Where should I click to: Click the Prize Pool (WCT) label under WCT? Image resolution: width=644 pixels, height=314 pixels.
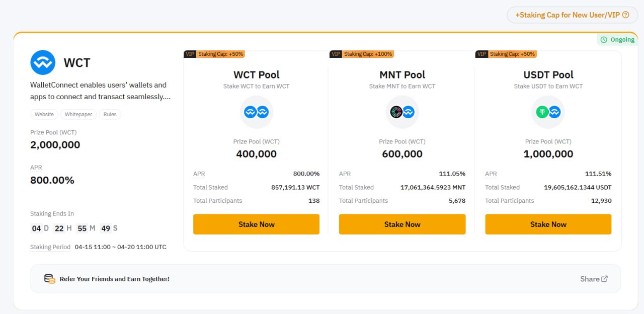(x=53, y=132)
